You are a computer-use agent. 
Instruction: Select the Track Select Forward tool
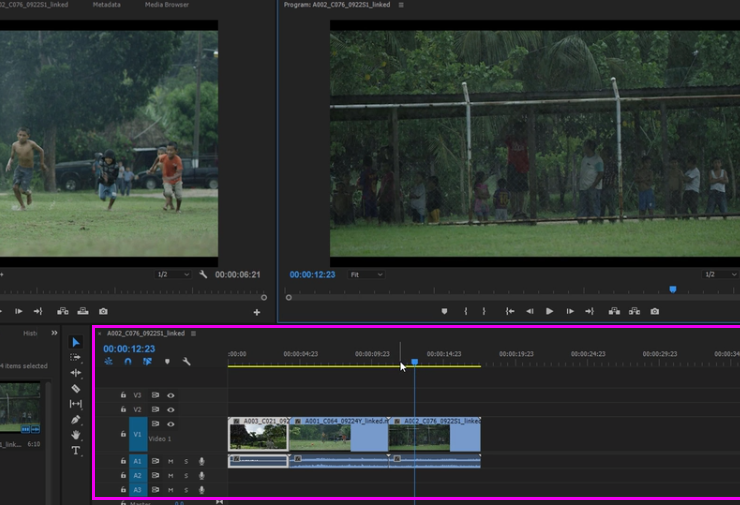(75, 357)
